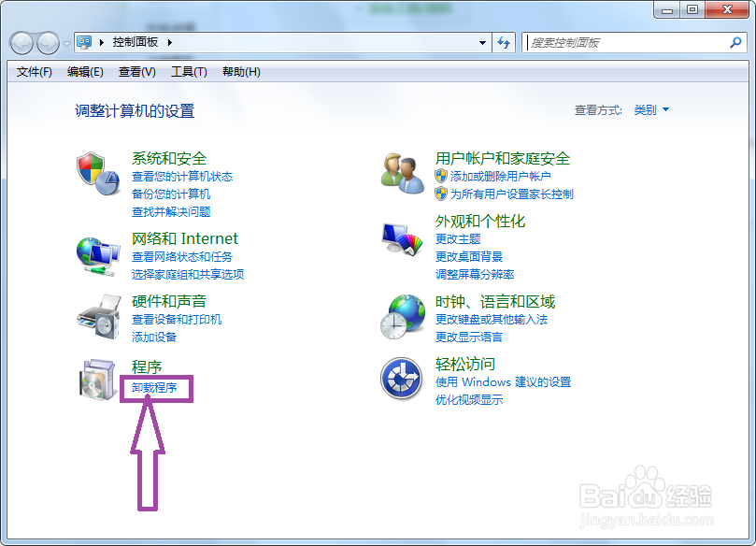The image size is (756, 546).
Task: Click the search magnifier icon
Action: coord(735,42)
